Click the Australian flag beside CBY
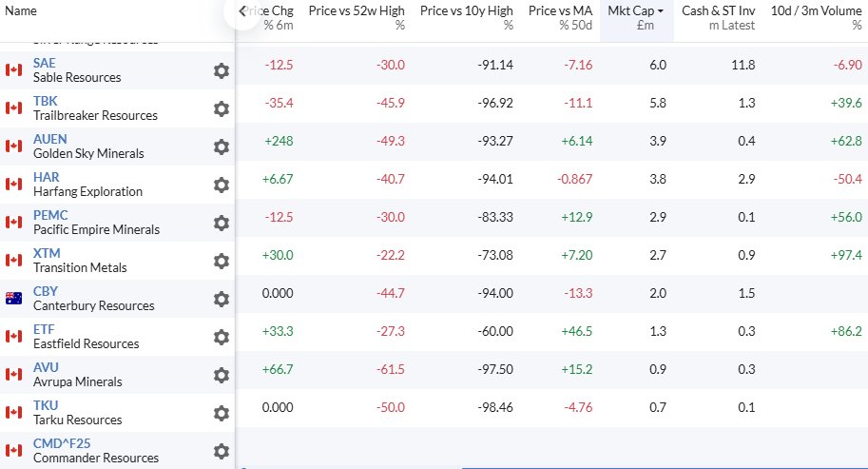This screenshot has width=868, height=469. (14, 299)
